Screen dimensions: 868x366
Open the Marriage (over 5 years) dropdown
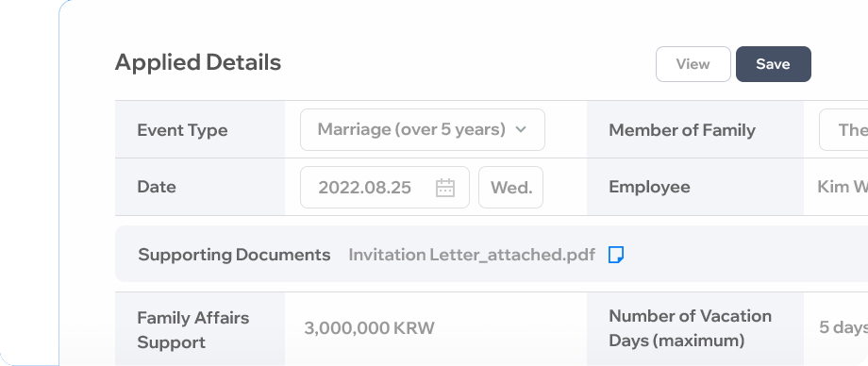pos(423,129)
